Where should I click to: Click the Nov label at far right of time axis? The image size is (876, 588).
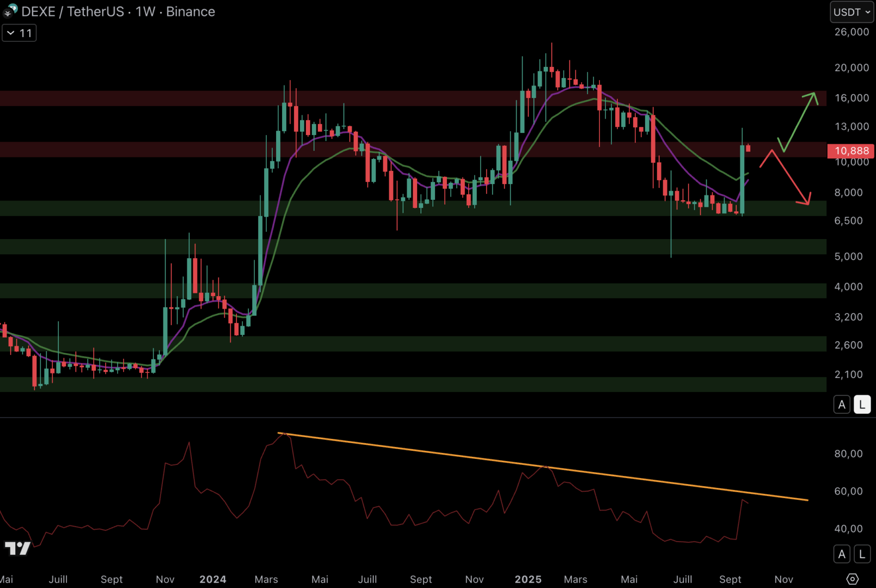click(x=783, y=579)
